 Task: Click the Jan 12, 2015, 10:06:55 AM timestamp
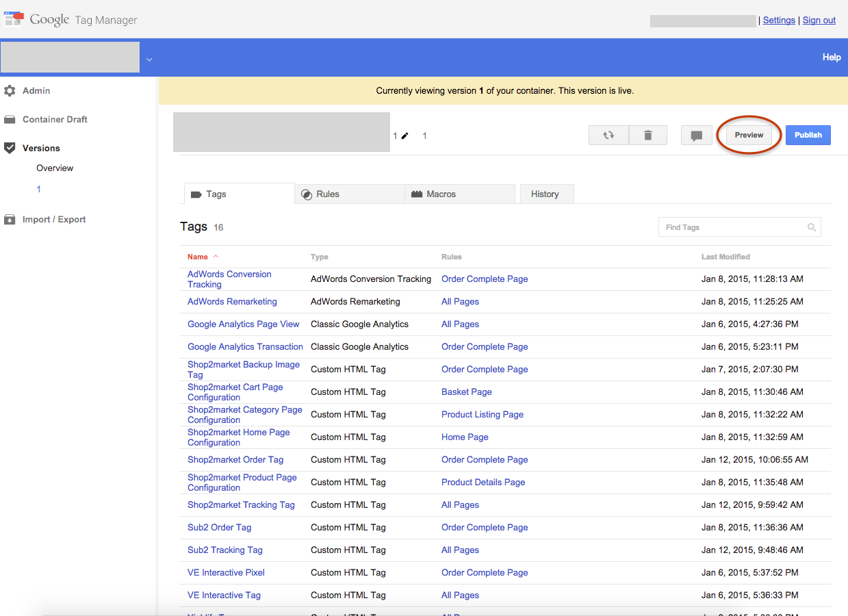[755, 459]
